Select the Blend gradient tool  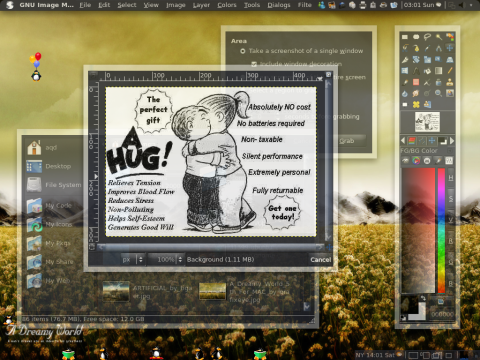click(439, 71)
